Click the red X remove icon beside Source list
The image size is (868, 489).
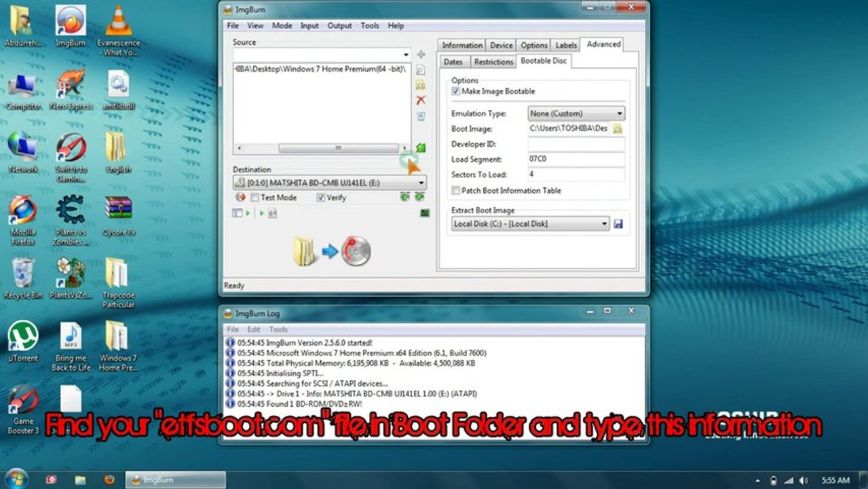pyautogui.click(x=421, y=101)
